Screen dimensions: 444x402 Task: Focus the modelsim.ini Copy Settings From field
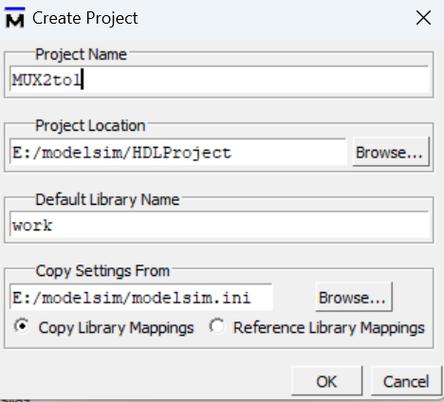tap(141, 297)
